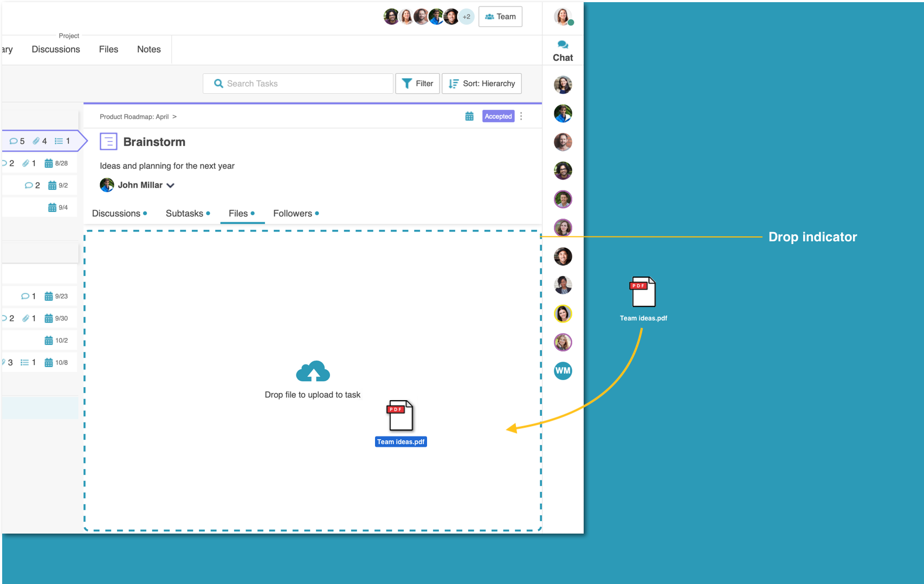The height and width of the screenshot is (584, 924).
Task: Click the Team button
Action: point(500,17)
